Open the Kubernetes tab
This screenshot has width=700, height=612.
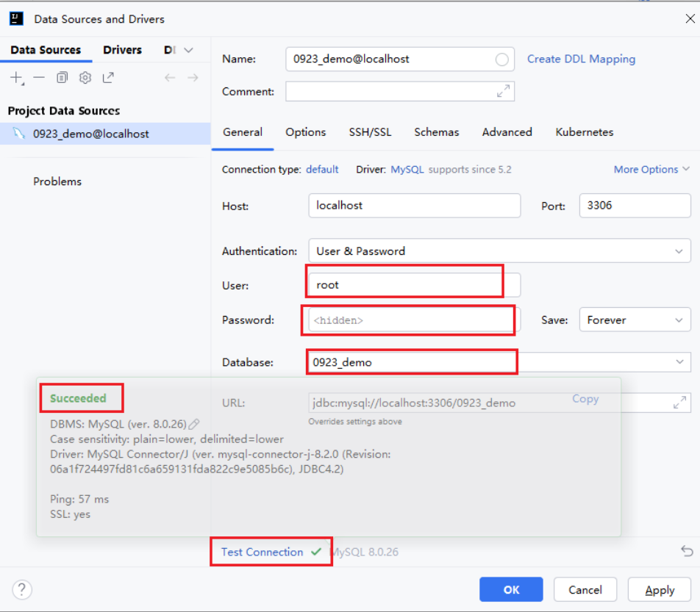[x=585, y=132]
